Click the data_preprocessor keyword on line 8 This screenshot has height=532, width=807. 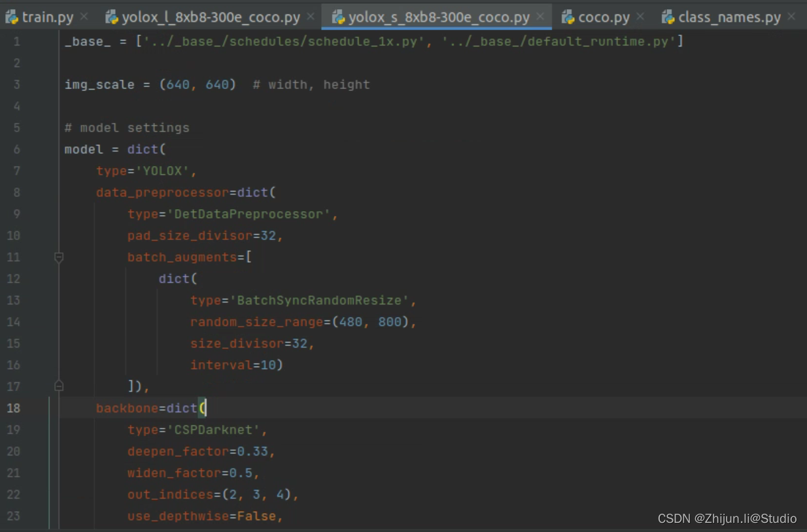tap(162, 193)
